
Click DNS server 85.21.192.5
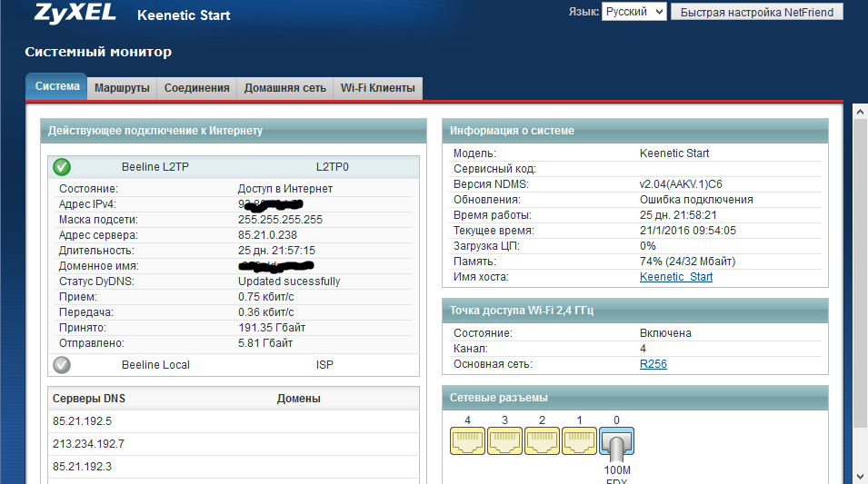(x=82, y=421)
